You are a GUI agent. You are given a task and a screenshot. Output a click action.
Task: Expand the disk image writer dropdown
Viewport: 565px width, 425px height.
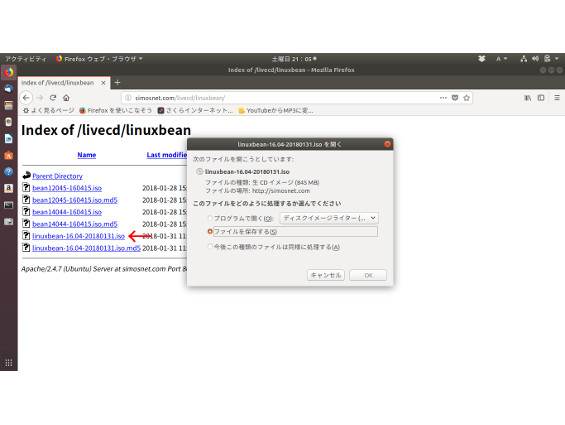[329, 218]
